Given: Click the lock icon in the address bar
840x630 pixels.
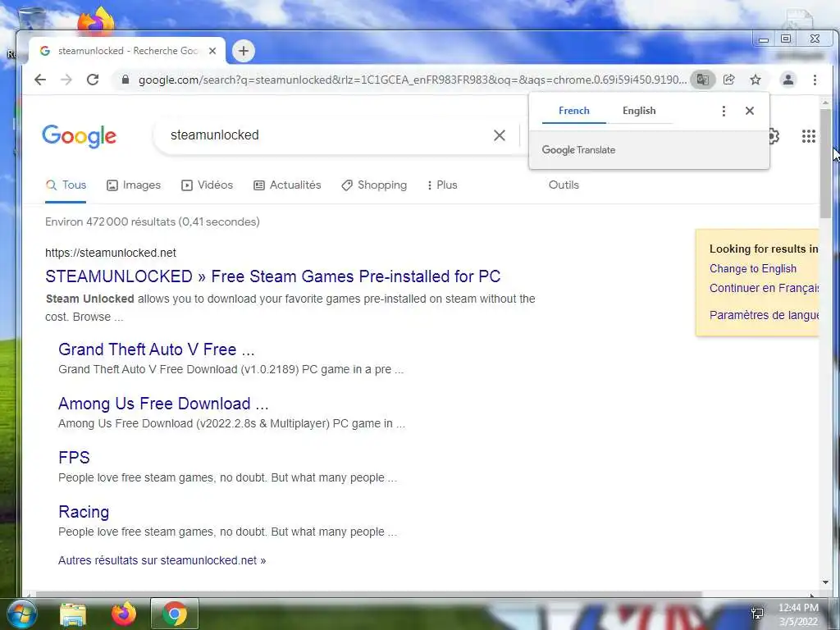Looking at the screenshot, I should click(x=126, y=80).
